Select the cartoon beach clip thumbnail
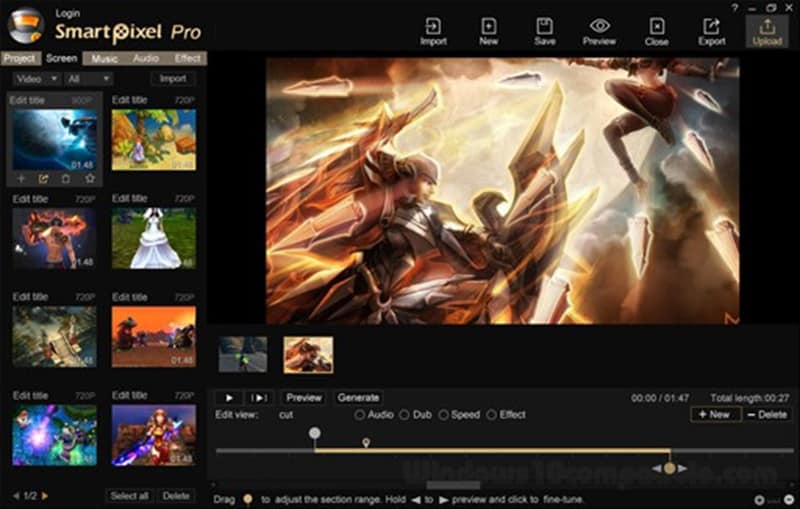The width and height of the screenshot is (800, 509). pos(154,139)
